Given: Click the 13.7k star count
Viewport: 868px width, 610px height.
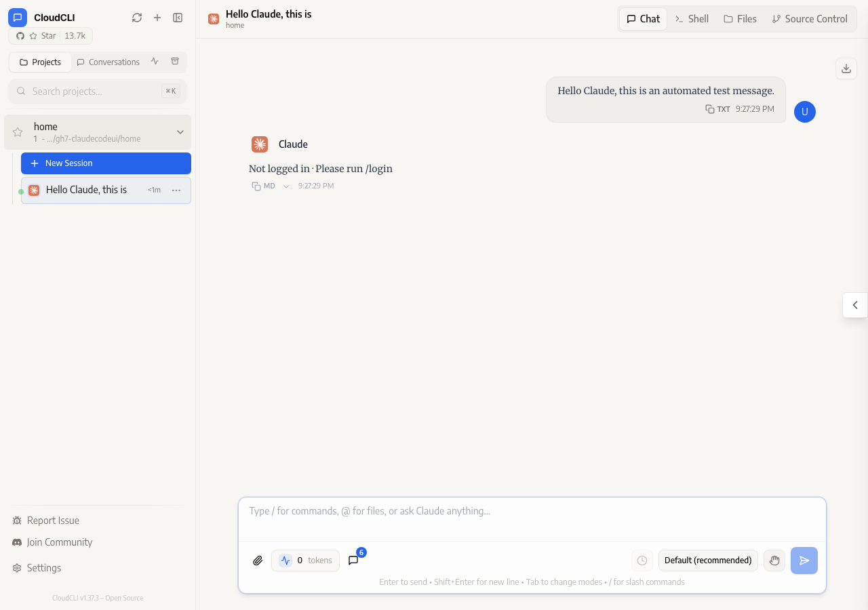Looking at the screenshot, I should pyautogui.click(x=75, y=36).
